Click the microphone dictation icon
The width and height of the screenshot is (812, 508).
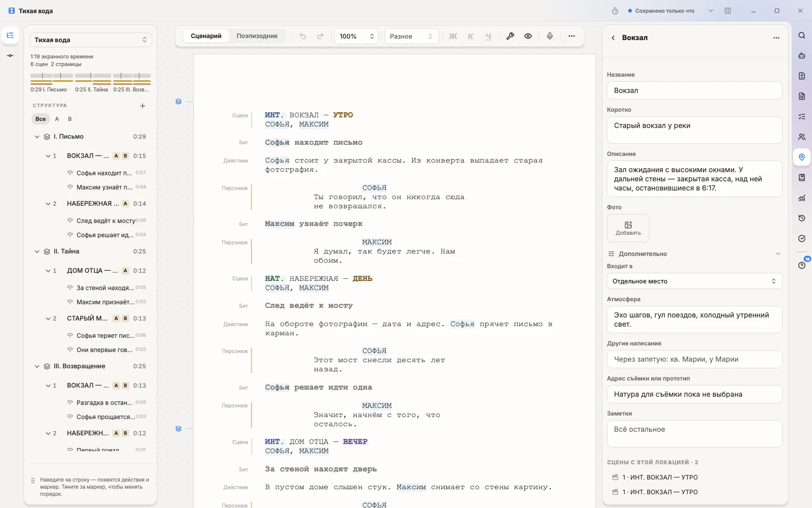pos(550,36)
